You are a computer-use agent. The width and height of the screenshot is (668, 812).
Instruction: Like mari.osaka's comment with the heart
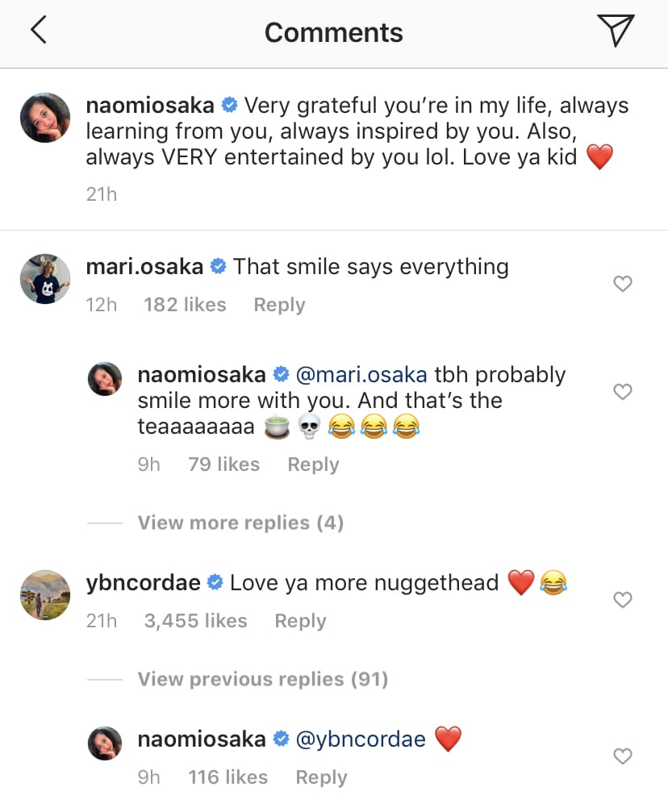coord(623,284)
